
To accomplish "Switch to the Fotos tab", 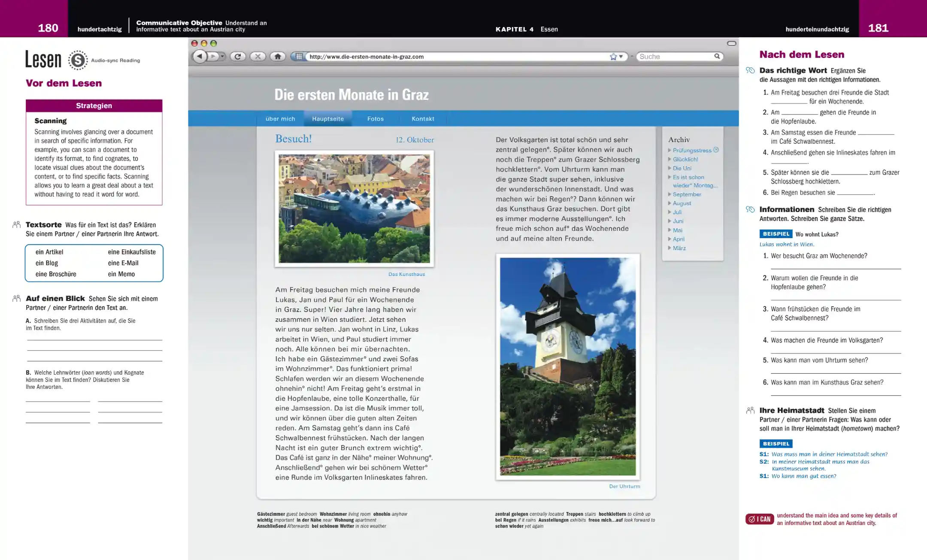I will point(376,119).
